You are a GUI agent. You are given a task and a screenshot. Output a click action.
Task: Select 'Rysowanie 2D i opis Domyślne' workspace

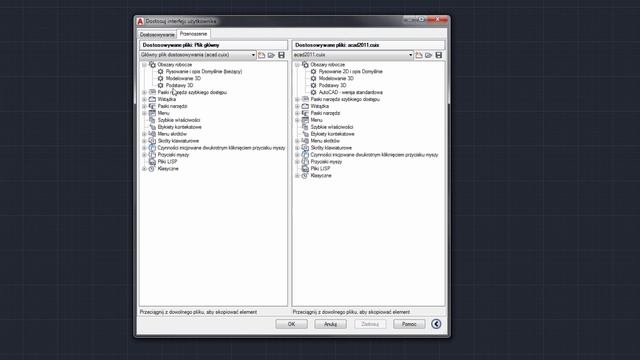(x=351, y=71)
